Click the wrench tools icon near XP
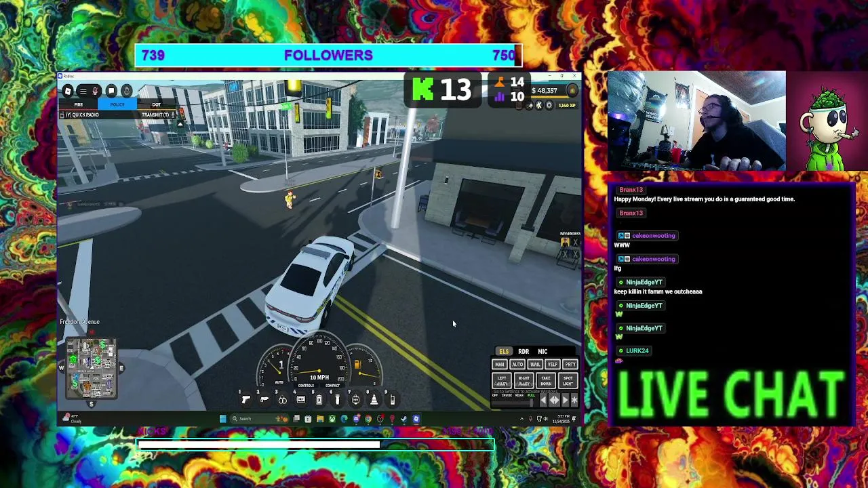 pyautogui.click(x=539, y=105)
